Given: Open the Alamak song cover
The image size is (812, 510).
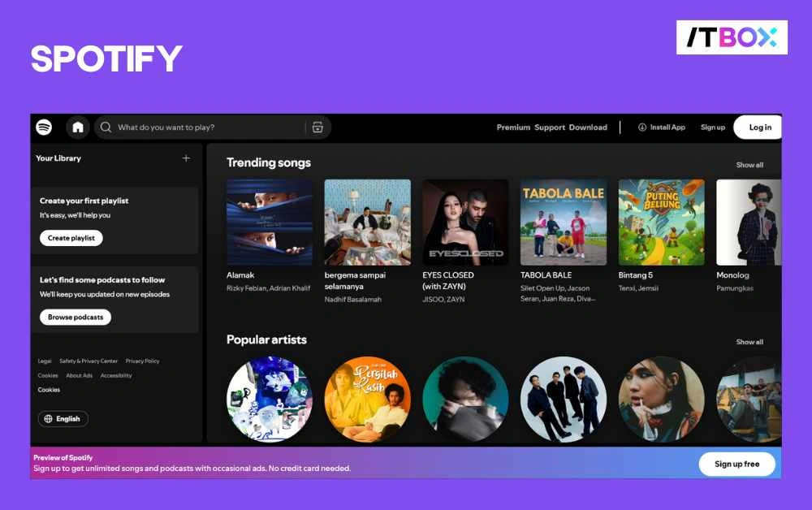Looking at the screenshot, I should [x=270, y=223].
